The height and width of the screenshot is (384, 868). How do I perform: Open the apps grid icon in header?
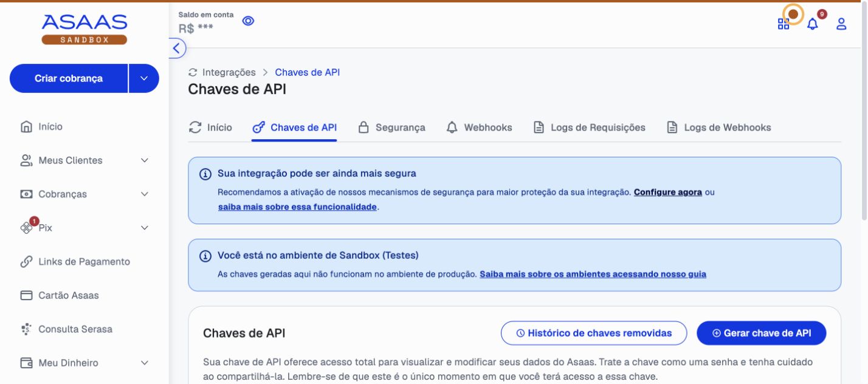coord(784,24)
